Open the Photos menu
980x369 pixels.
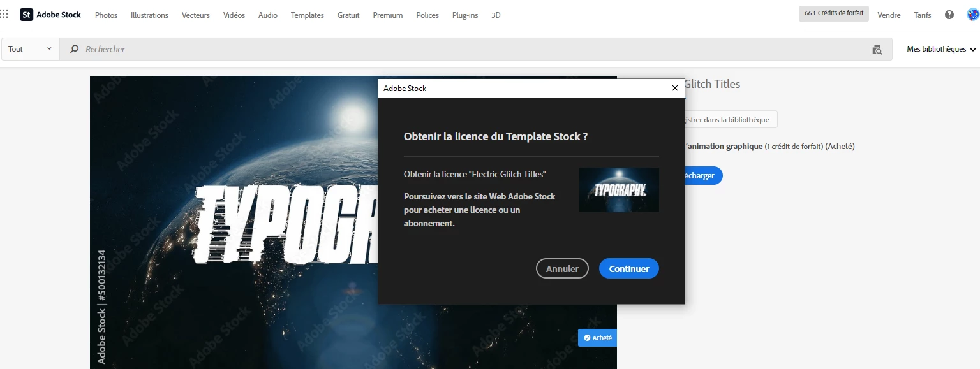(107, 15)
